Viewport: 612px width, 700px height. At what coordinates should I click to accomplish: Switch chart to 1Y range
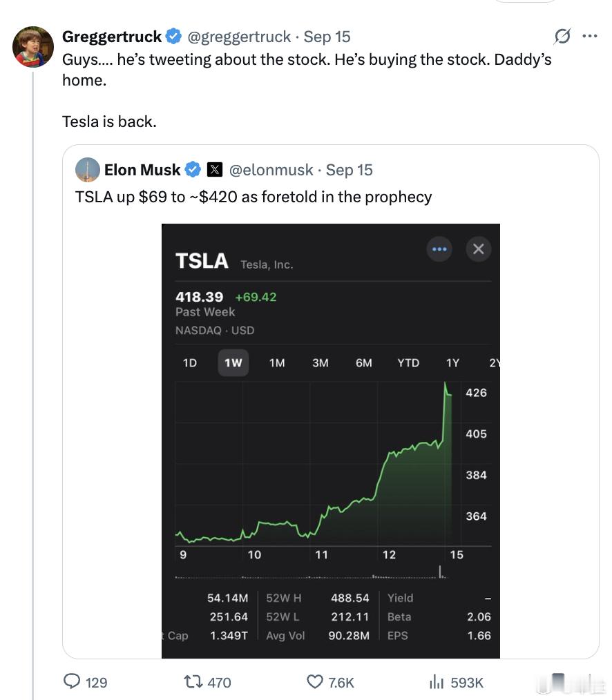point(452,363)
